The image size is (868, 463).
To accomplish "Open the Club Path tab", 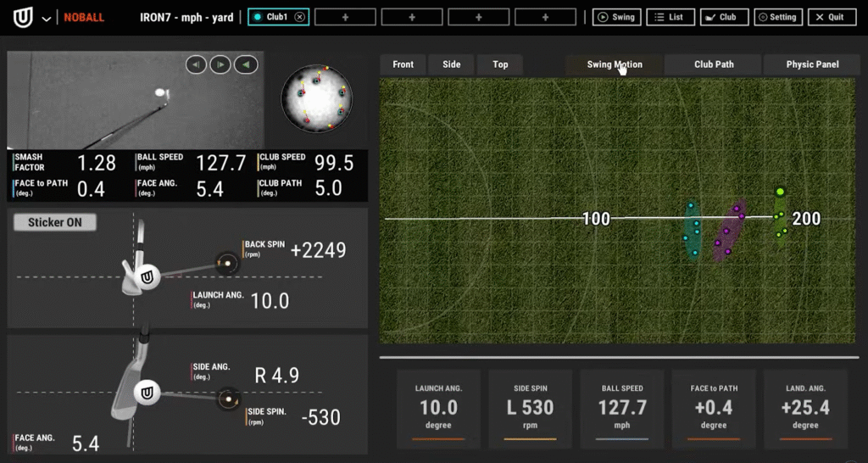I will (713, 64).
